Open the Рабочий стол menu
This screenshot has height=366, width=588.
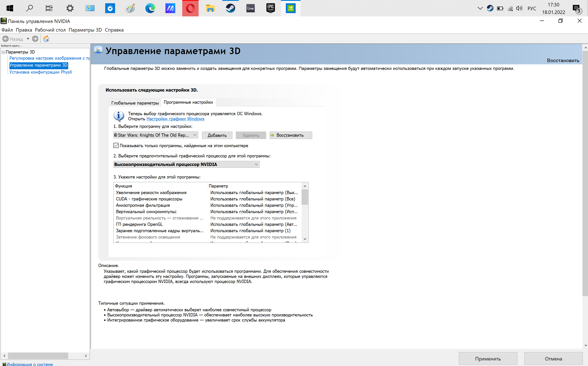click(50, 30)
